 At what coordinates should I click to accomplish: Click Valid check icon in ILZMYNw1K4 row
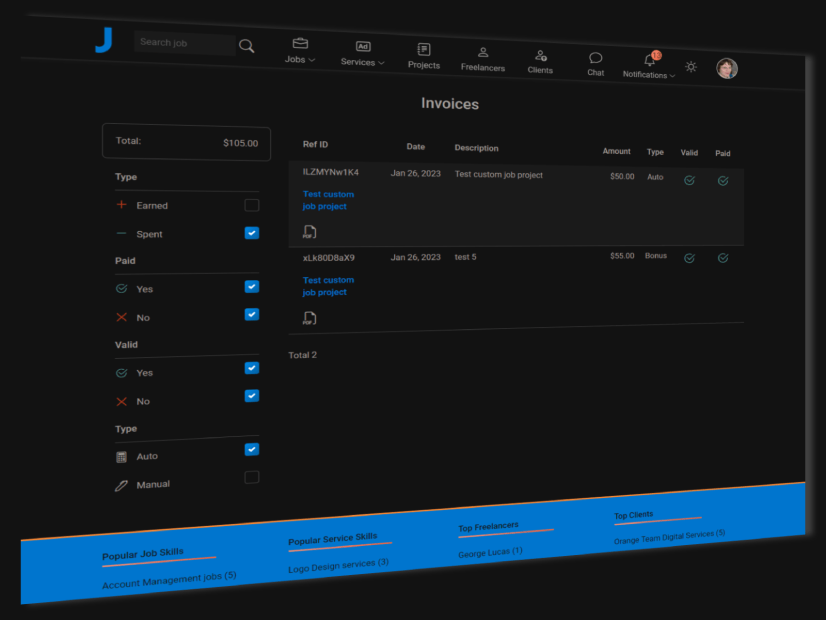(x=689, y=181)
